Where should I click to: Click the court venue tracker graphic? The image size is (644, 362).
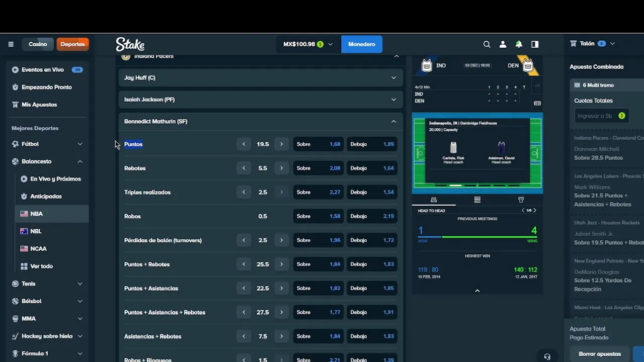(x=477, y=153)
